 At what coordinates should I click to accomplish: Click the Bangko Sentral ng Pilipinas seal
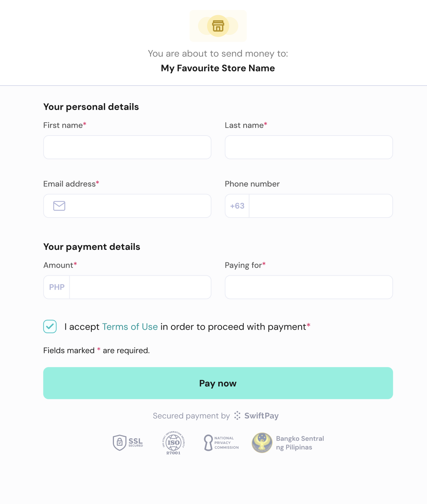(262, 443)
